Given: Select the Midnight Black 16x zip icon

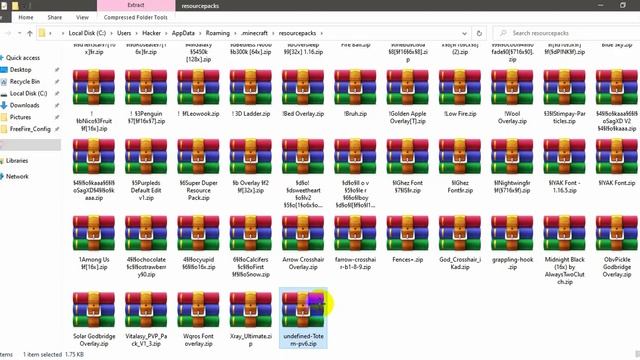Looking at the screenshot, I should pos(564,233).
